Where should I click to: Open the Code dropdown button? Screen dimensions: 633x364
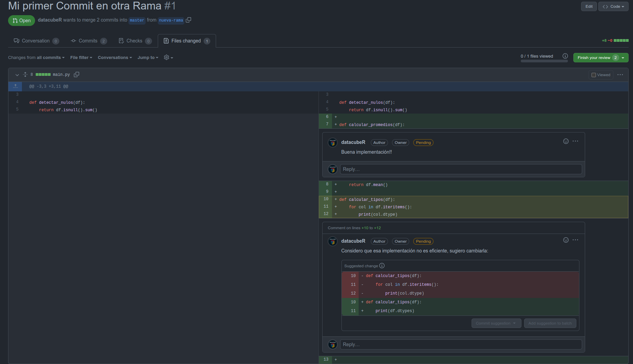(x=613, y=6)
